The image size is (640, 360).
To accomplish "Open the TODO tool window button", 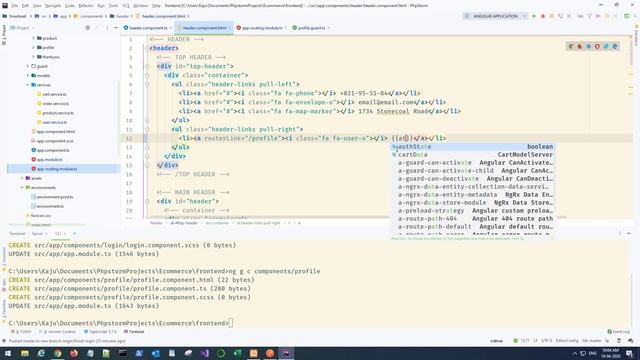I will [x=21, y=332].
